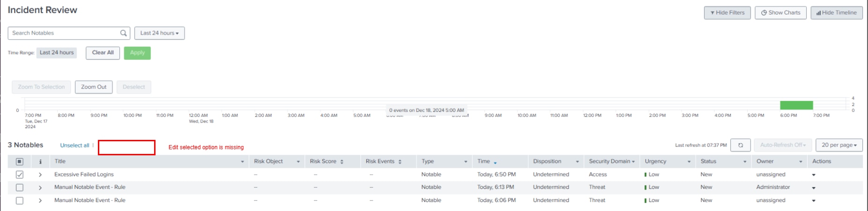
Task: Expand the 6:13 PM Manual Notable Event row
Action: coord(40,187)
